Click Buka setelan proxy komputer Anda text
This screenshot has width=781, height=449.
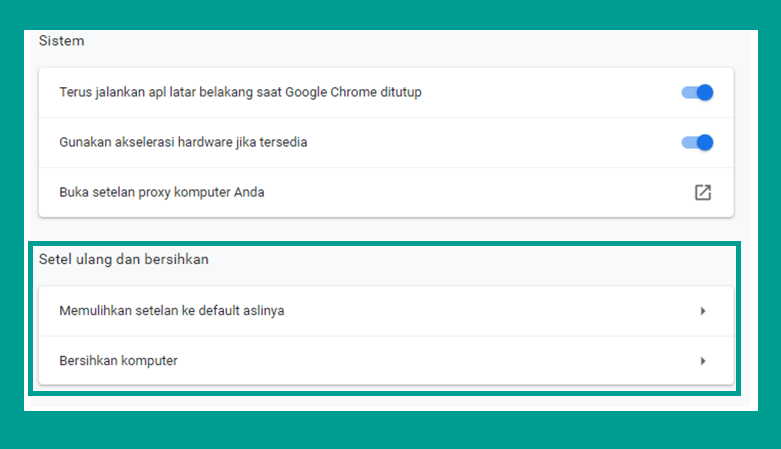162,192
